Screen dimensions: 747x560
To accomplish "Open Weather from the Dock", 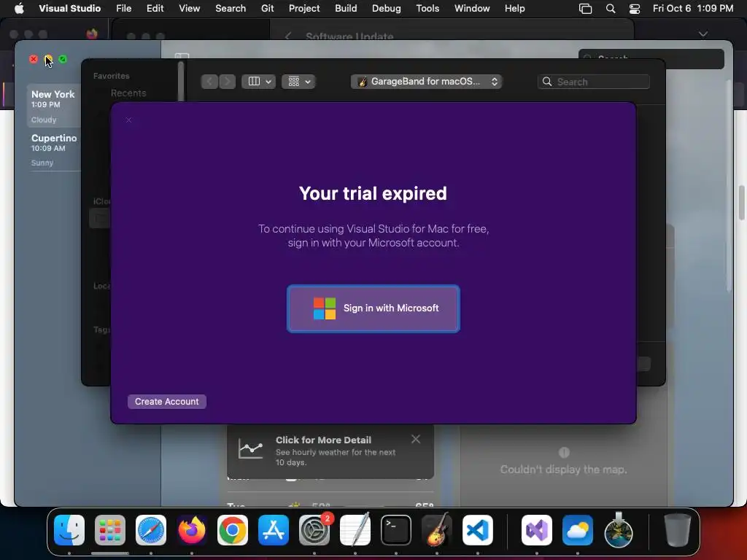I will click(578, 530).
